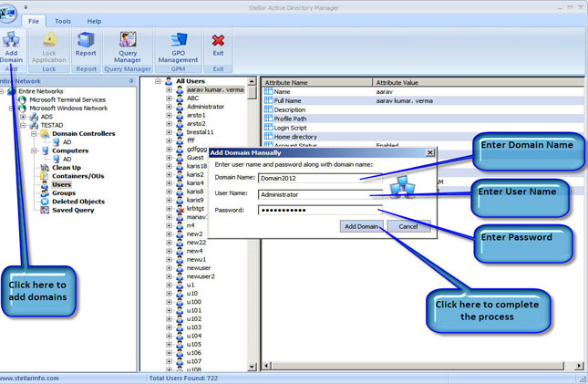This screenshot has width=588, height=384.
Task: Click user list scroll up arrow
Action: pyautogui.click(x=252, y=81)
